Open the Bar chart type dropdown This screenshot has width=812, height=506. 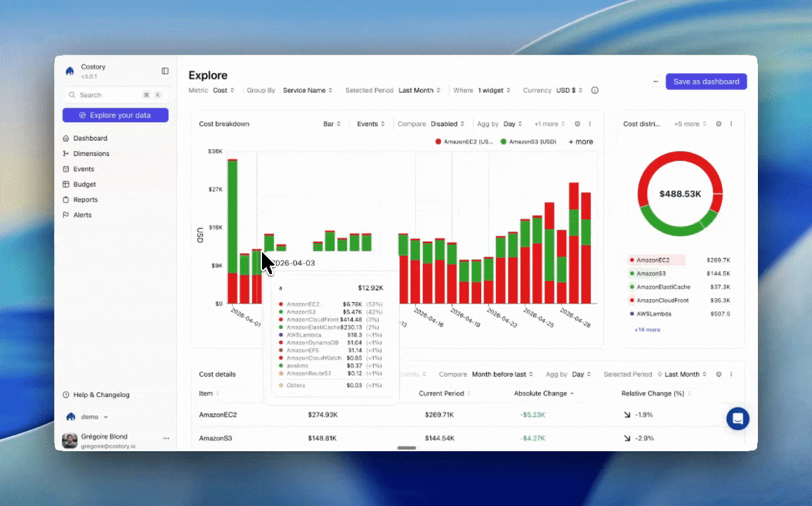click(x=332, y=124)
